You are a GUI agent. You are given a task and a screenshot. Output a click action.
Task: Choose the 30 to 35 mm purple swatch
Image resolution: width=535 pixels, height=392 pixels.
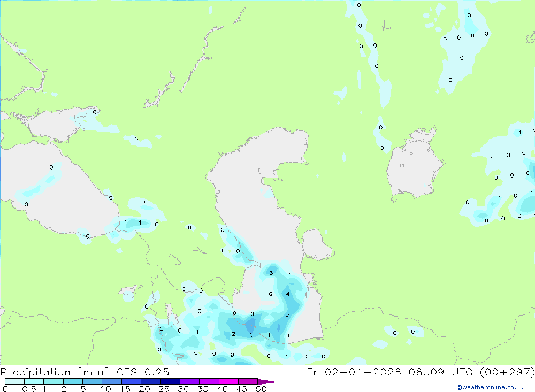190,381
